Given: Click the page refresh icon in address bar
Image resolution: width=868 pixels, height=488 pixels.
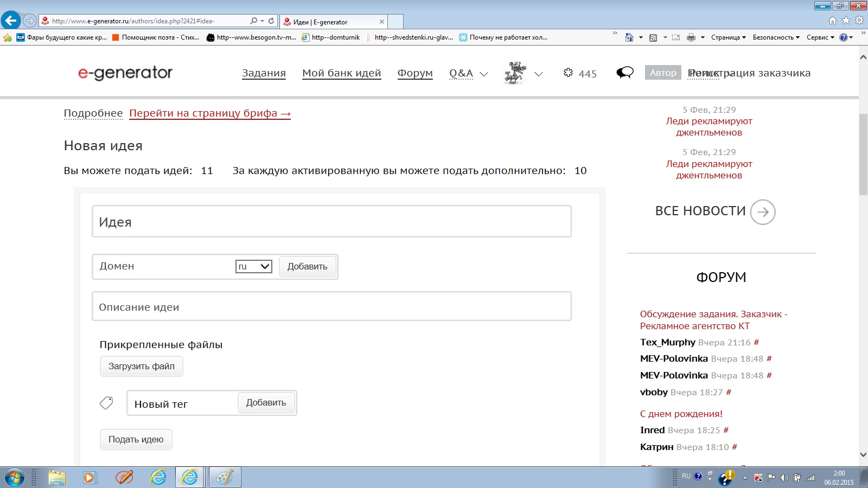Looking at the screenshot, I should (271, 21).
